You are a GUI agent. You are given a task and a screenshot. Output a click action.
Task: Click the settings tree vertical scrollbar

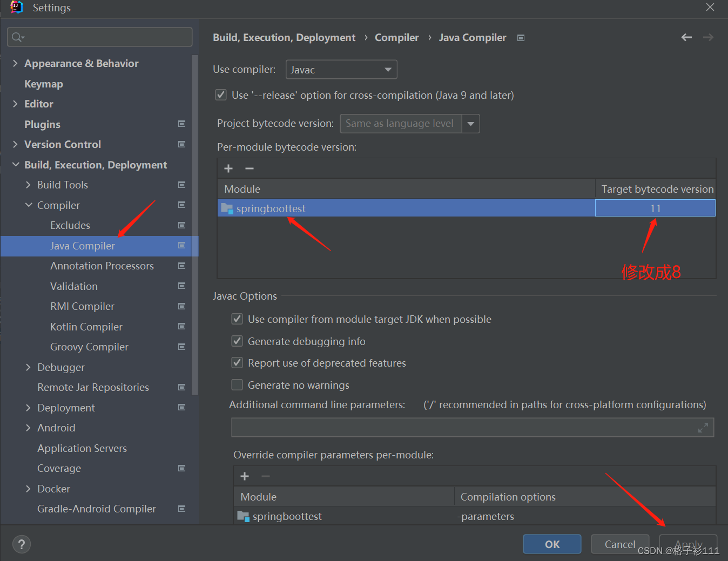point(195,224)
